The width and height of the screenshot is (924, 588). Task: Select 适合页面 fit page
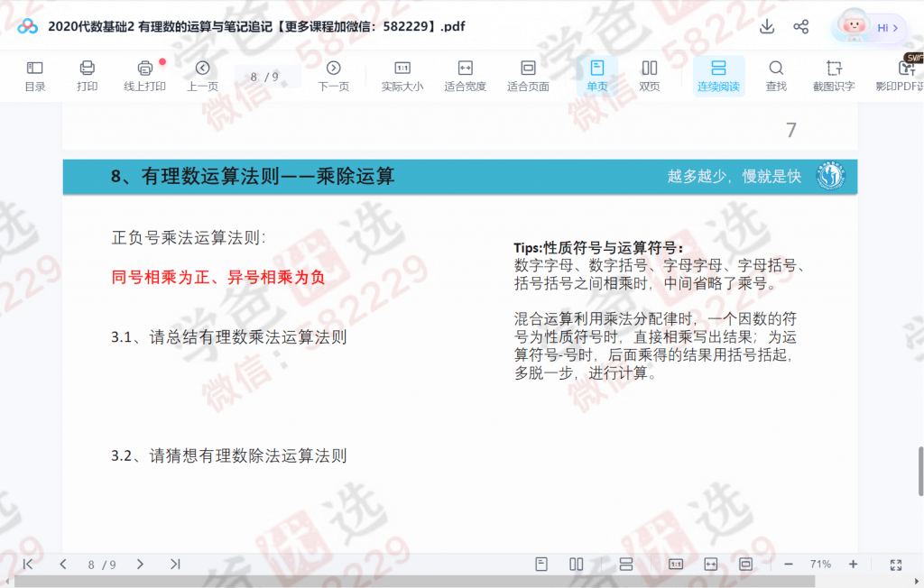(x=528, y=76)
